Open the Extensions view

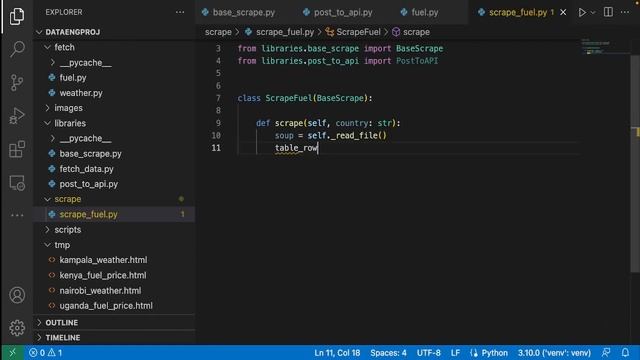pos(17,149)
